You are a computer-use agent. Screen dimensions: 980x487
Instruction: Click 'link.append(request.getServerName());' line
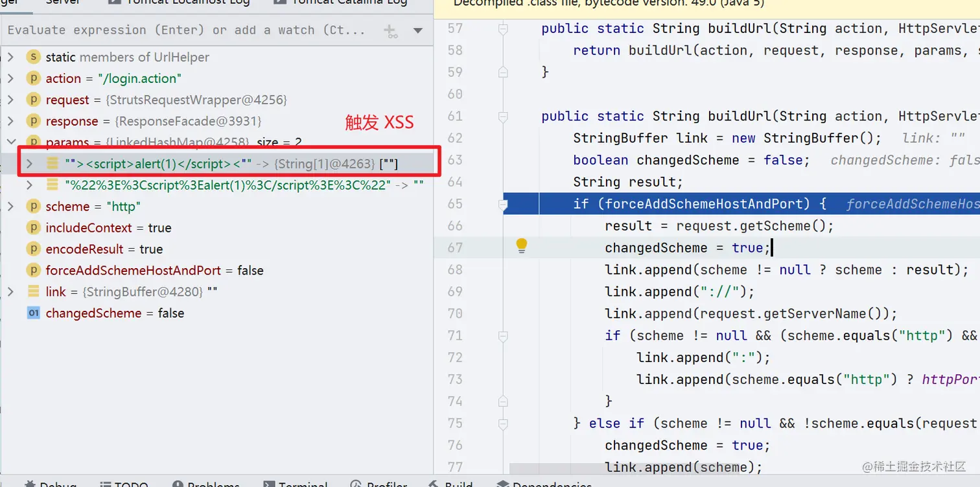[x=751, y=313]
